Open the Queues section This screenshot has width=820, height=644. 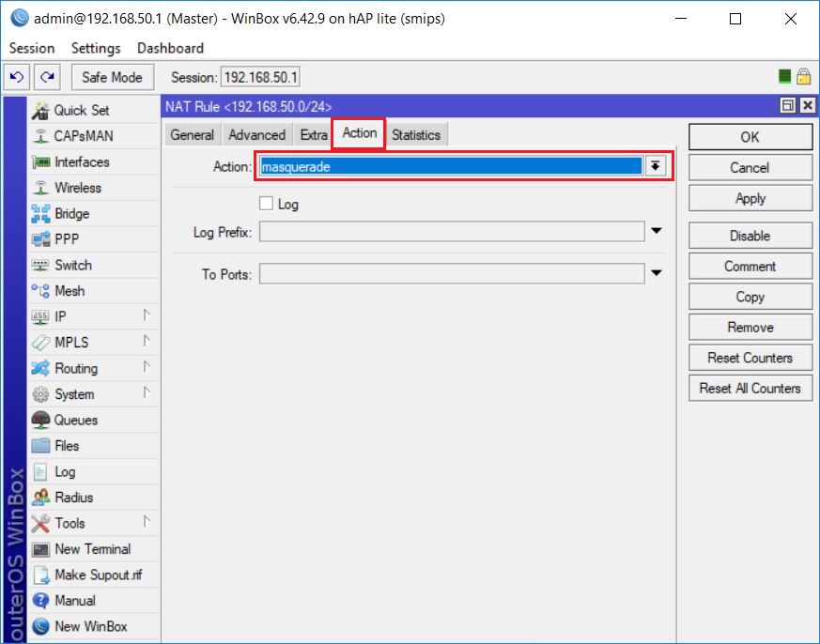(94, 420)
